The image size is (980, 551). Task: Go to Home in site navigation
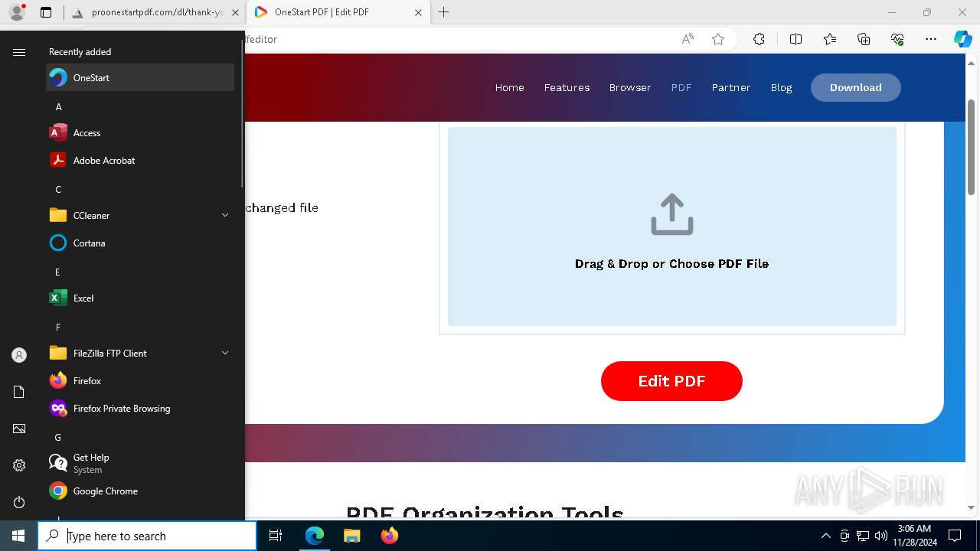pos(510,87)
